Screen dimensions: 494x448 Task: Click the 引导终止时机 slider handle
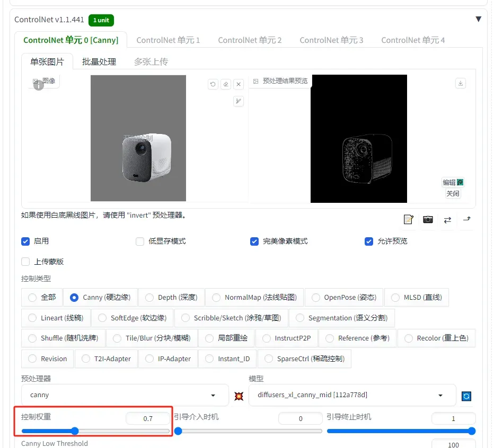472,431
